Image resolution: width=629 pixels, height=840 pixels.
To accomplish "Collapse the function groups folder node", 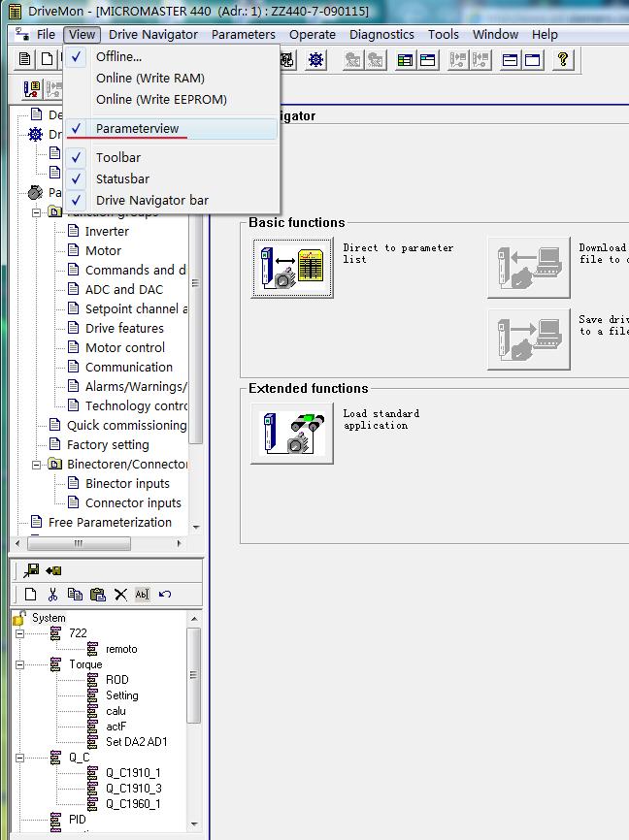I will [37, 212].
